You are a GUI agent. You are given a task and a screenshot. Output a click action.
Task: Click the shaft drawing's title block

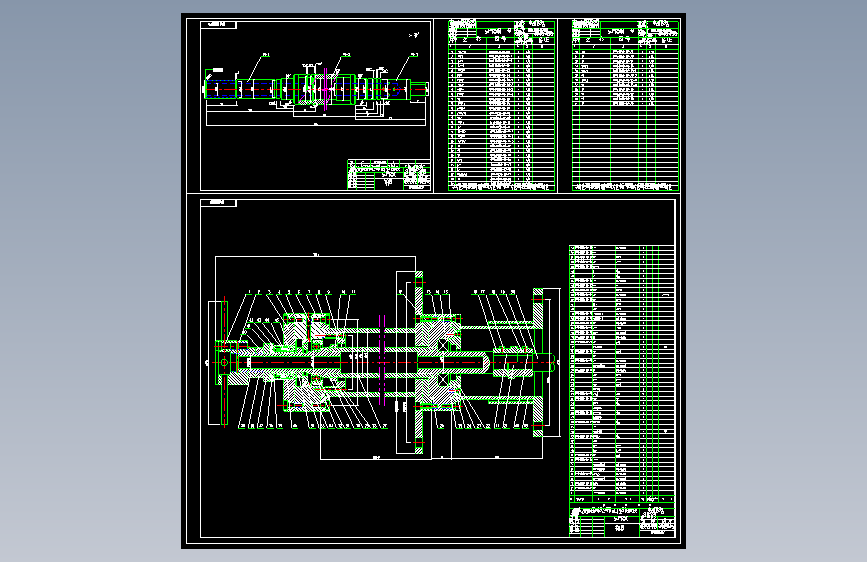[389, 175]
